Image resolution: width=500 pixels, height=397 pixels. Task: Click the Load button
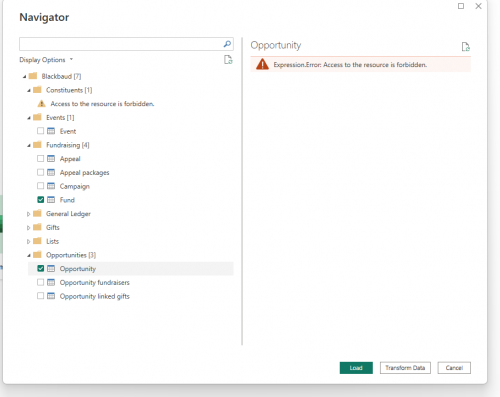pyautogui.click(x=356, y=368)
